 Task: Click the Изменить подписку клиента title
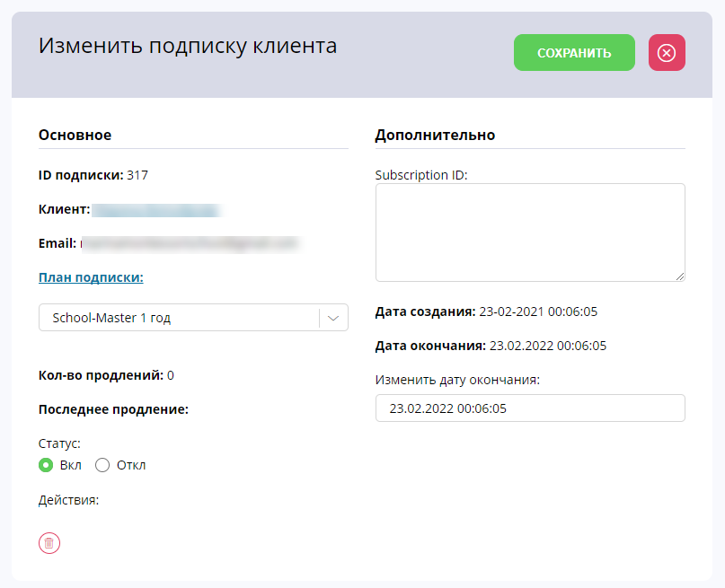tap(188, 46)
